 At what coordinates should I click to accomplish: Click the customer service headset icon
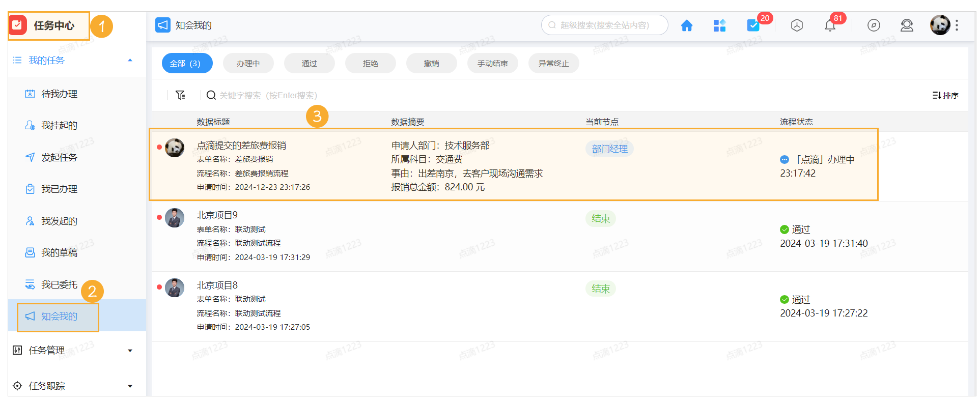click(x=907, y=25)
